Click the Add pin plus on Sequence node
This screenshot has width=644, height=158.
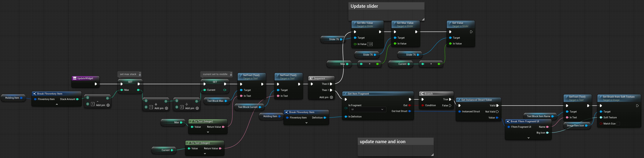[x=331, y=97]
